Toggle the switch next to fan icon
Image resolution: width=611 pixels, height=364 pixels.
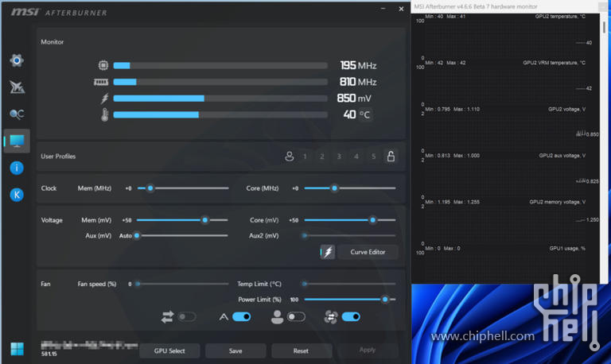point(351,317)
